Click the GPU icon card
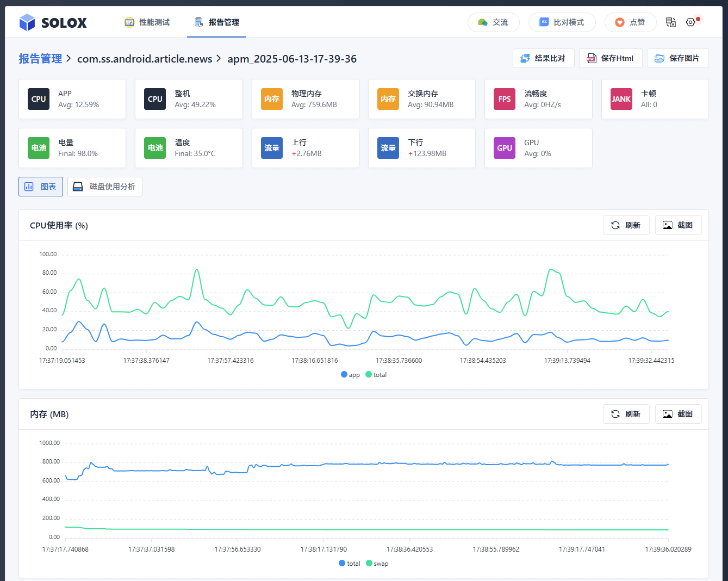 click(505, 148)
